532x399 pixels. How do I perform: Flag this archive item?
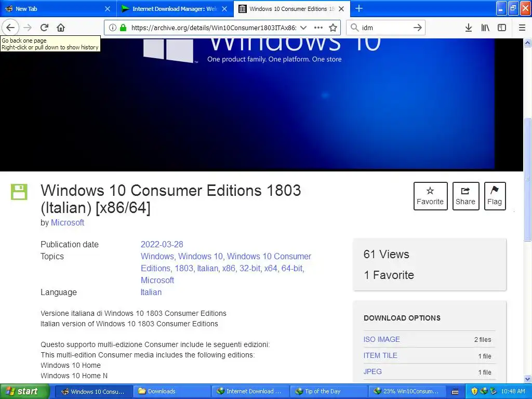coord(495,196)
